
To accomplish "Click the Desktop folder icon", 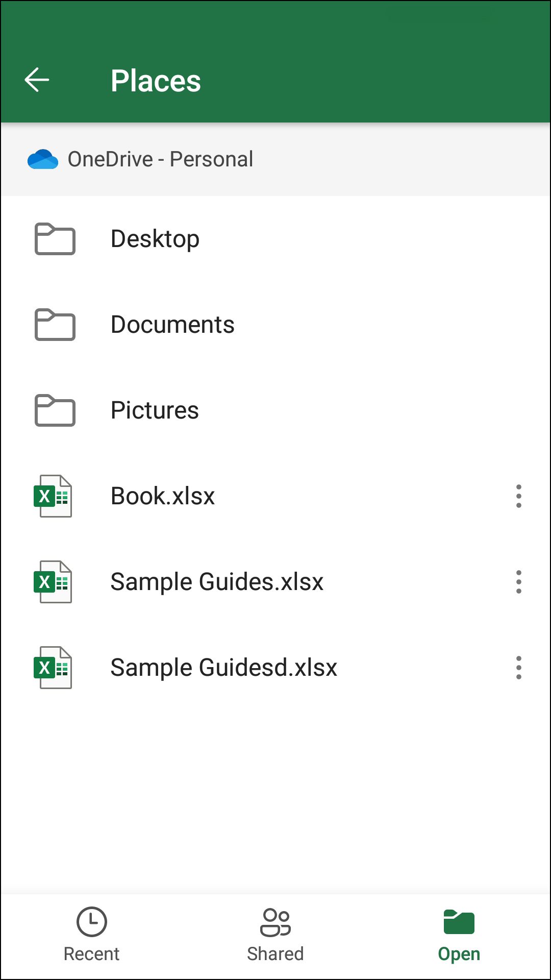I will pos(55,239).
